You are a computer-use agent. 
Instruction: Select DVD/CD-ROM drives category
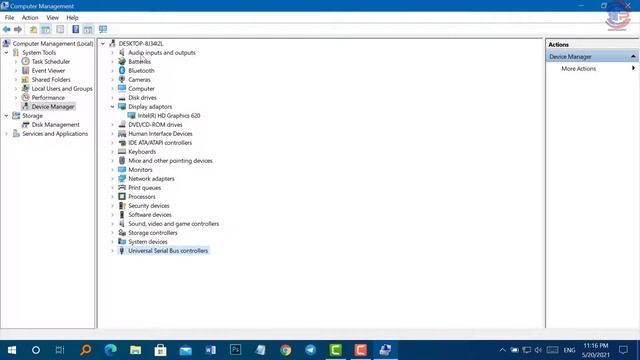[155, 124]
